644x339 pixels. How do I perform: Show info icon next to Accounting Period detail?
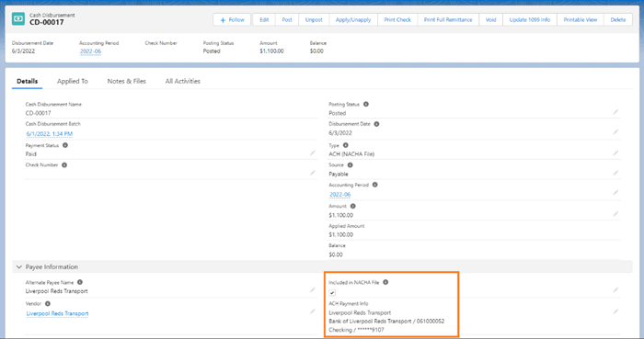click(374, 185)
